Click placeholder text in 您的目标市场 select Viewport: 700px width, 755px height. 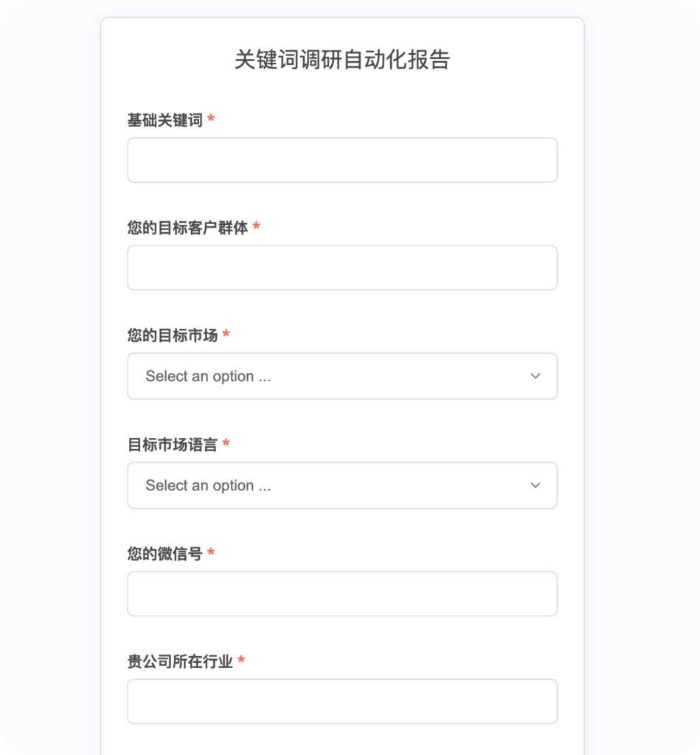[208, 376]
